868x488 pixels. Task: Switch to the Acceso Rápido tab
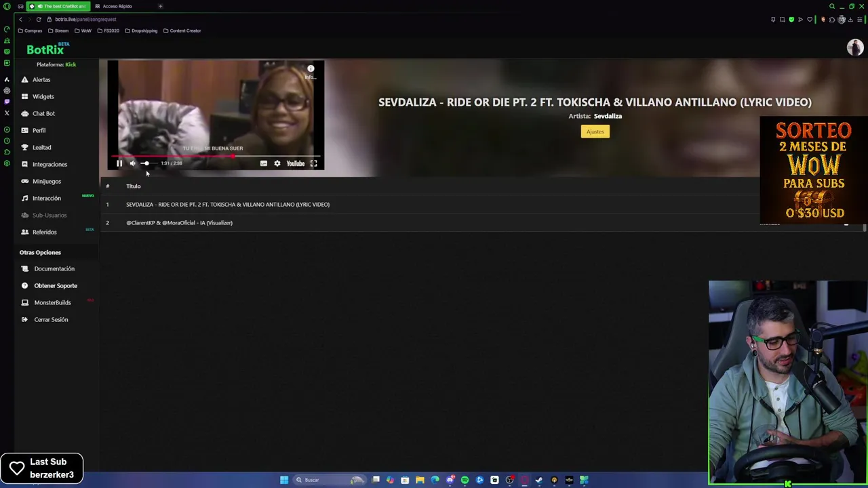pyautogui.click(x=117, y=6)
